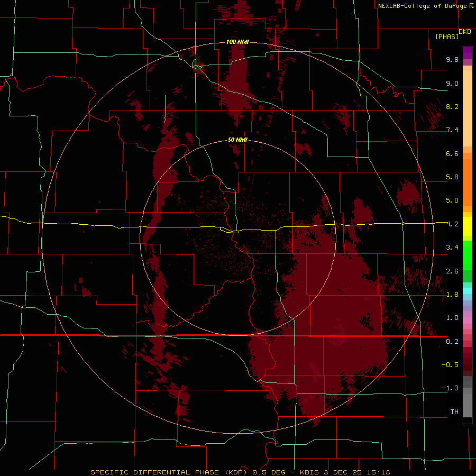476x476 pixels.
Task: Click the 5.0 value on the scale
Action: 452,200
